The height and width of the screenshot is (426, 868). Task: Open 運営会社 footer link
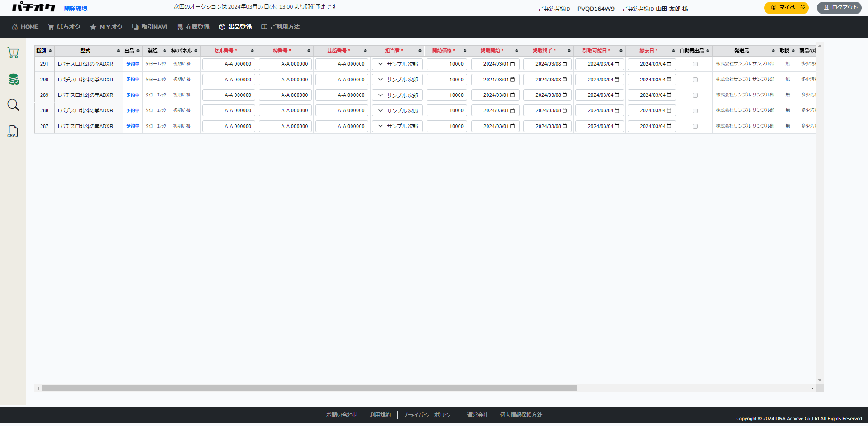coord(478,415)
